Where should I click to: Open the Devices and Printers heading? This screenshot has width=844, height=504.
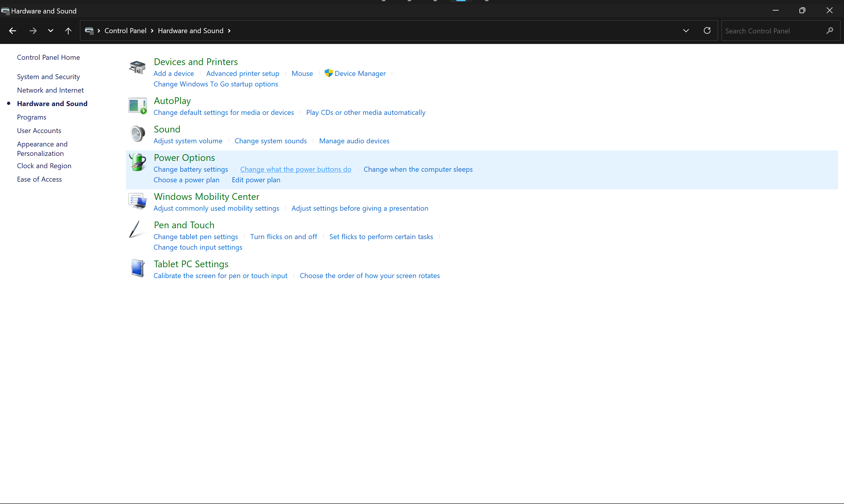pyautogui.click(x=196, y=62)
